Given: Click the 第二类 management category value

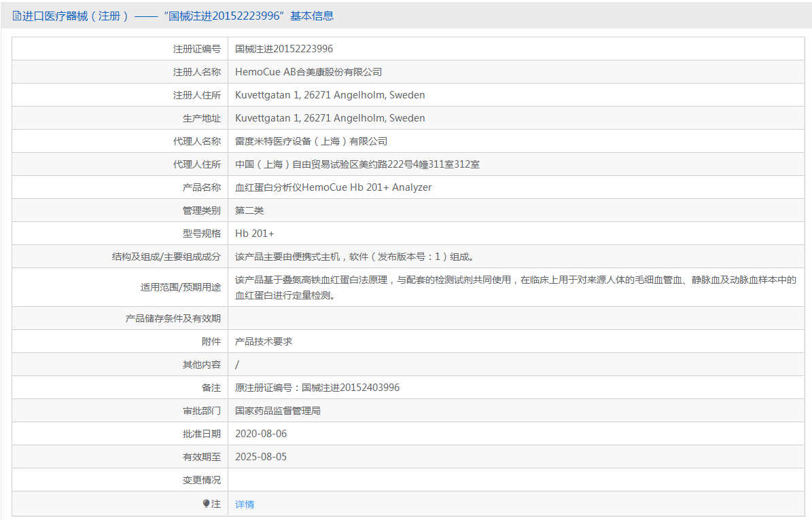Looking at the screenshot, I should (249, 210).
